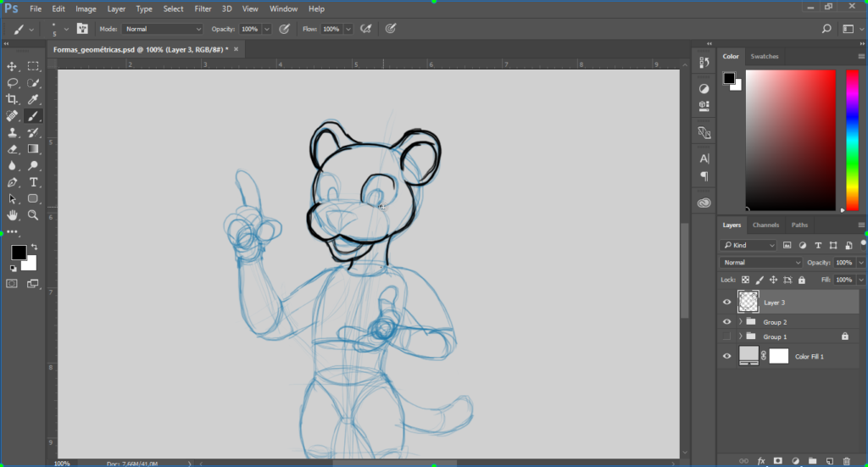This screenshot has width=868, height=467.
Task: Select the Lasso tool
Action: [12, 83]
